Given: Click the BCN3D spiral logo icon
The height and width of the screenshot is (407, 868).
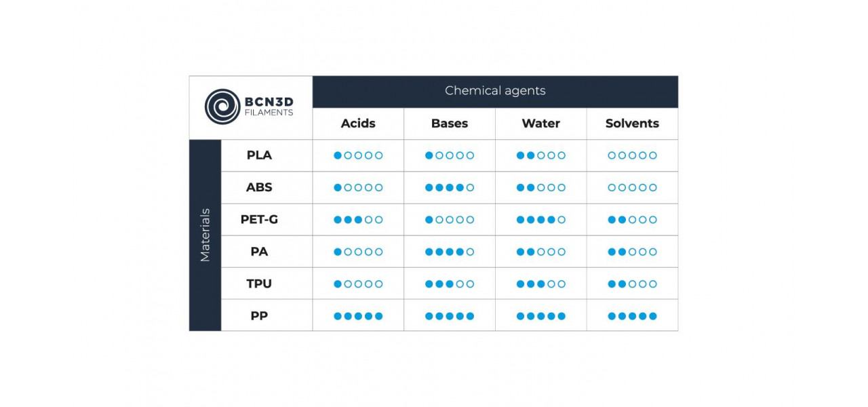Looking at the screenshot, I should tap(222, 106).
